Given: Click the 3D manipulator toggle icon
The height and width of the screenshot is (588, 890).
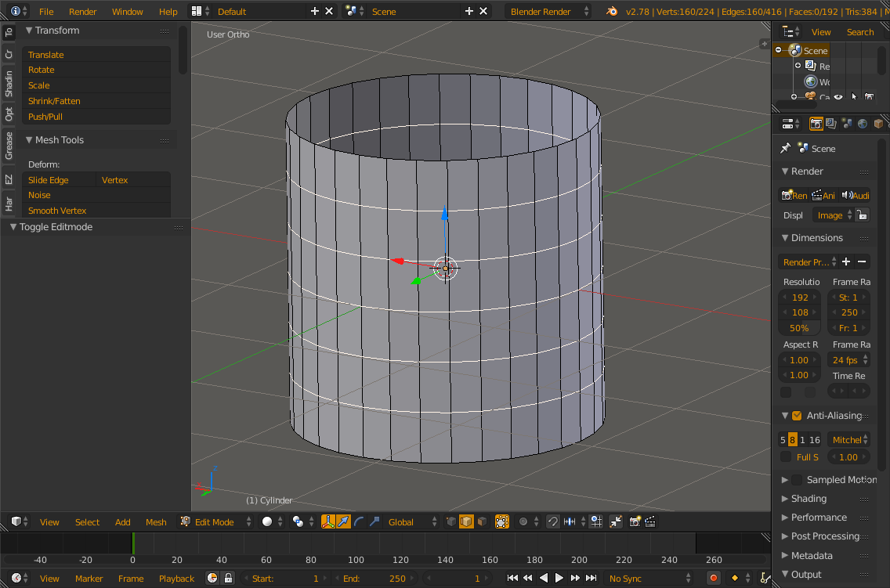Looking at the screenshot, I should pos(327,521).
